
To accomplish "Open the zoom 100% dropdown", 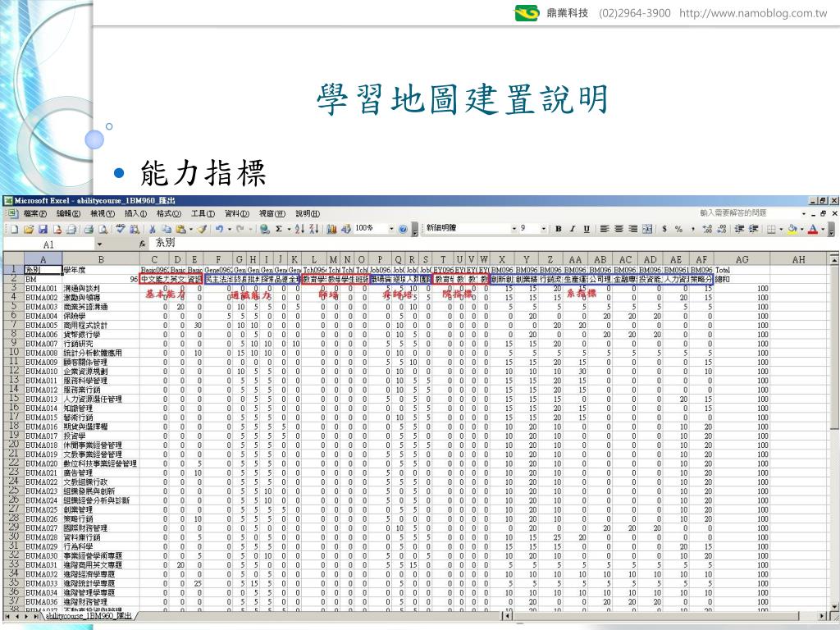I will tap(391, 229).
